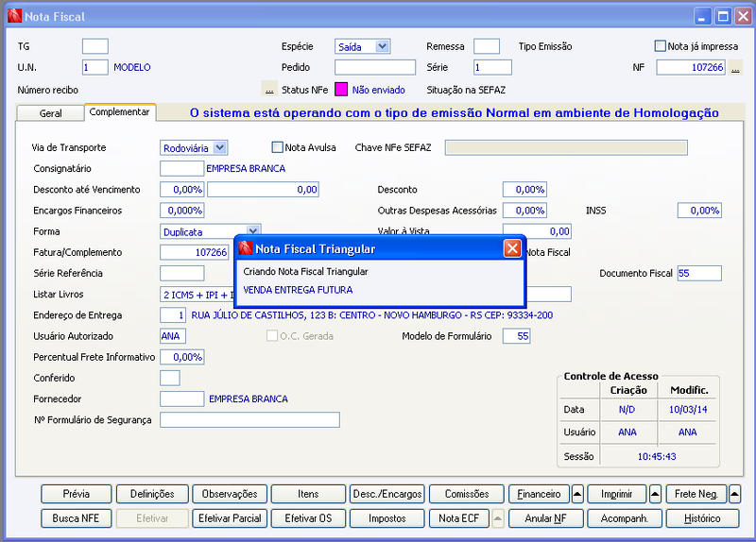Viewport: 756px width, 542px height.
Task: Click the TG input field
Action: pos(95,46)
